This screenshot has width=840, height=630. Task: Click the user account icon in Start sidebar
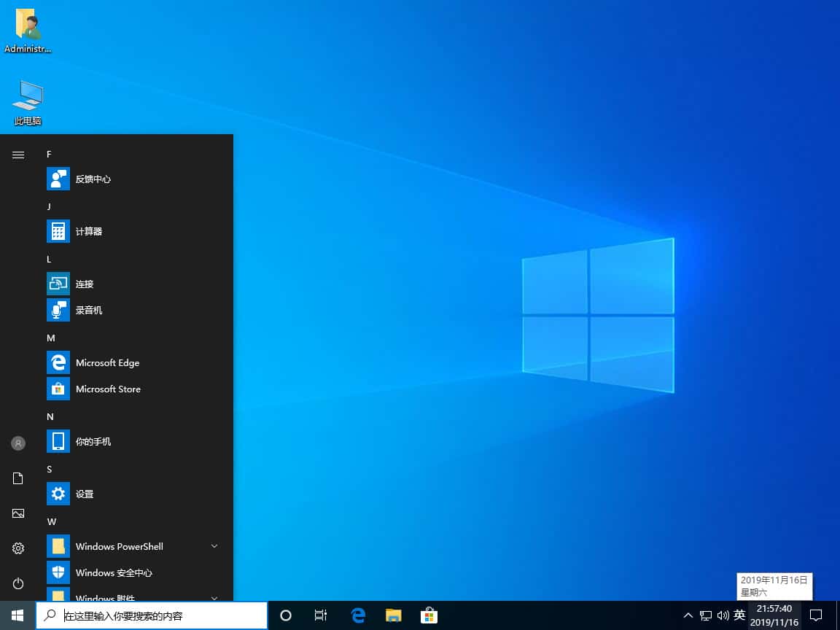(x=18, y=443)
